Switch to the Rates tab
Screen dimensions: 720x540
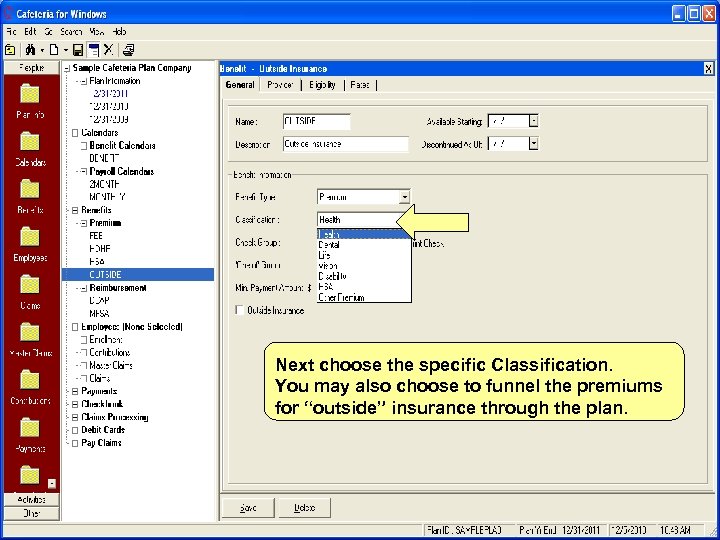point(360,85)
